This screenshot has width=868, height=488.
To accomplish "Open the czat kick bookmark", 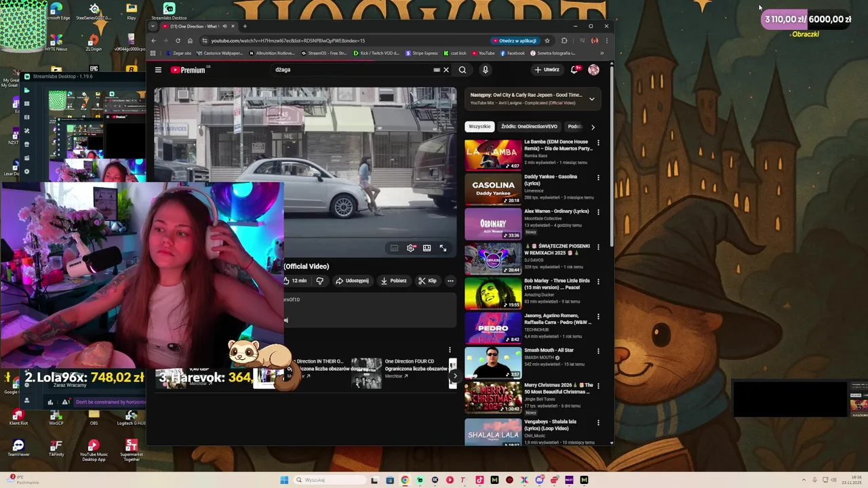I will [x=455, y=53].
